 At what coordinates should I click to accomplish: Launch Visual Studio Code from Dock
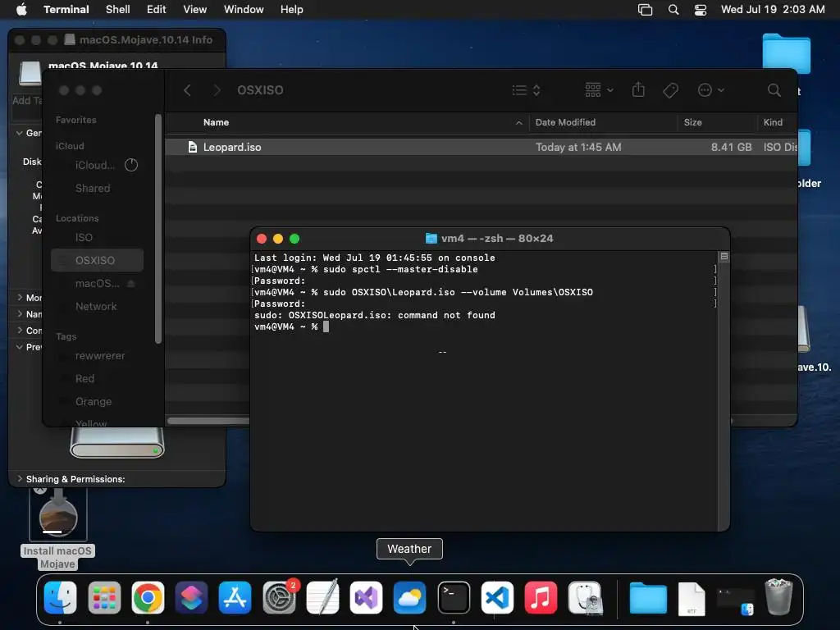coord(497,597)
